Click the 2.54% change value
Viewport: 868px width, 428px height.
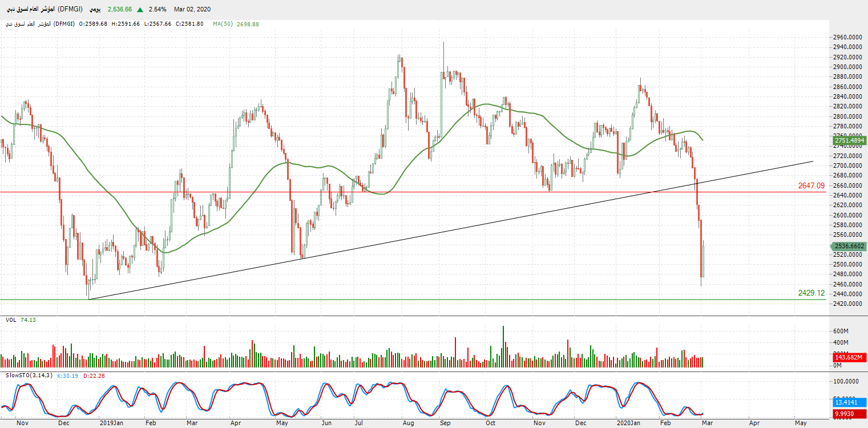coord(158,10)
